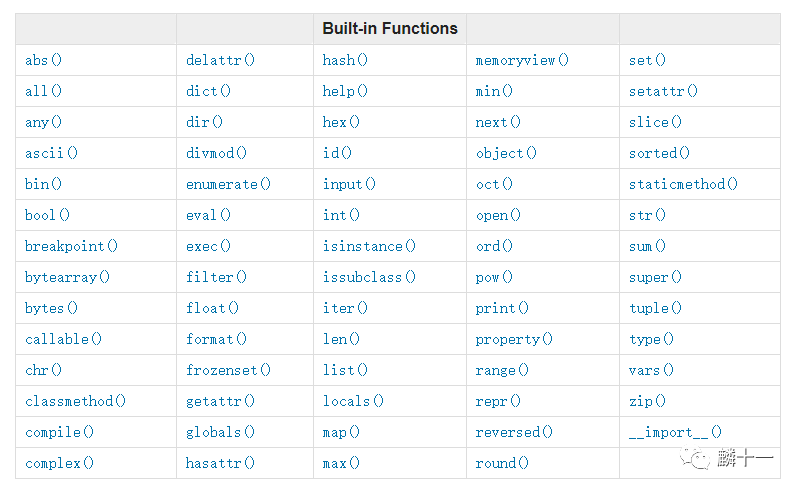Viewport: 799px width, 492px height.
Task: Click the bool() function link
Action: [x=47, y=215]
